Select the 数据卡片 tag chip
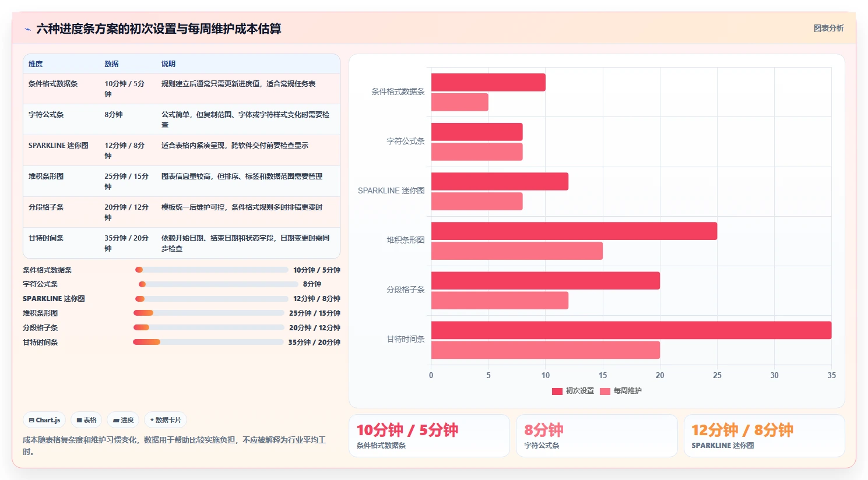Image resolution: width=868 pixels, height=480 pixels. point(166,420)
